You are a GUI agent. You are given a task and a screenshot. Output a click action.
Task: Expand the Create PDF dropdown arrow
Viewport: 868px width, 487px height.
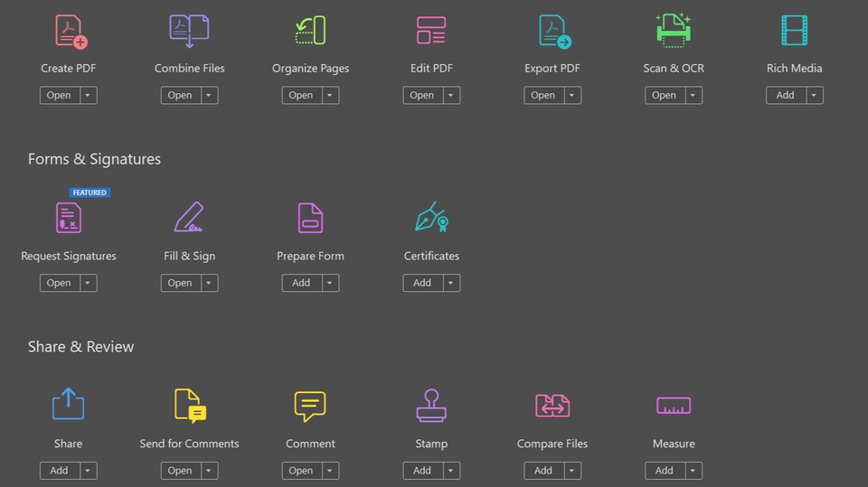(x=88, y=95)
